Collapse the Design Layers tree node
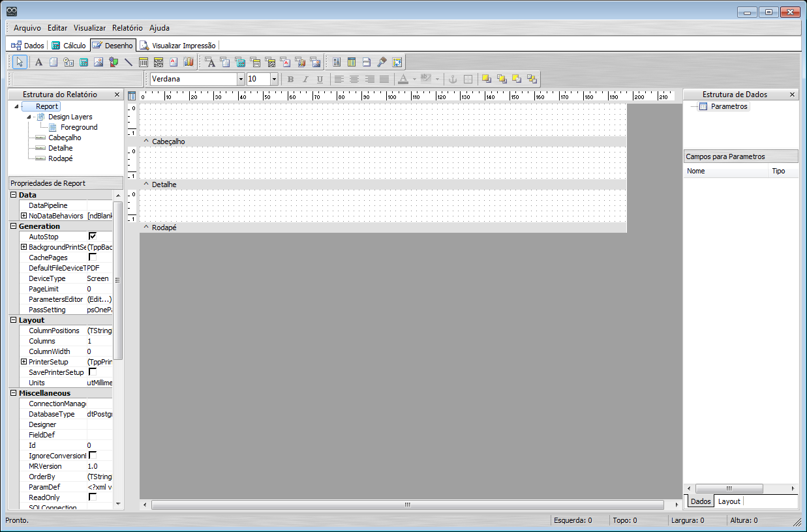The height and width of the screenshot is (532, 807). (x=29, y=117)
